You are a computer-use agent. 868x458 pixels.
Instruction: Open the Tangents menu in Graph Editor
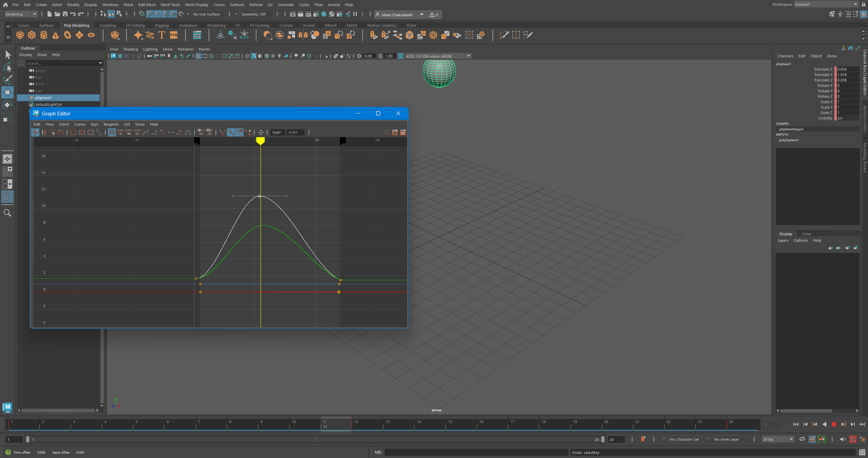pos(111,124)
